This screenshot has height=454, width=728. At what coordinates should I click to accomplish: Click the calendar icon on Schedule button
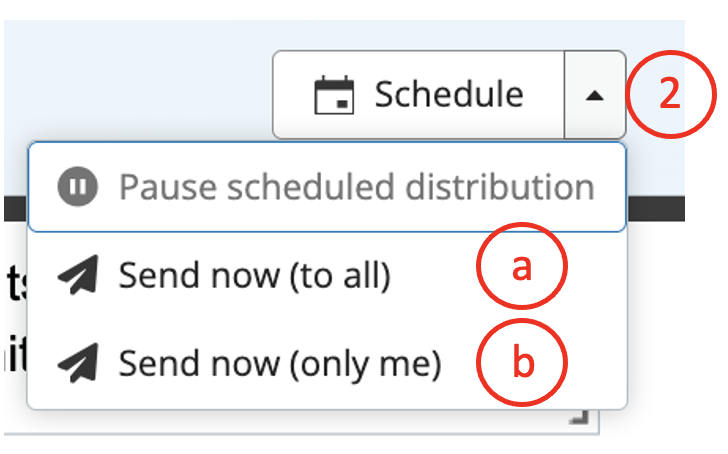tap(333, 95)
